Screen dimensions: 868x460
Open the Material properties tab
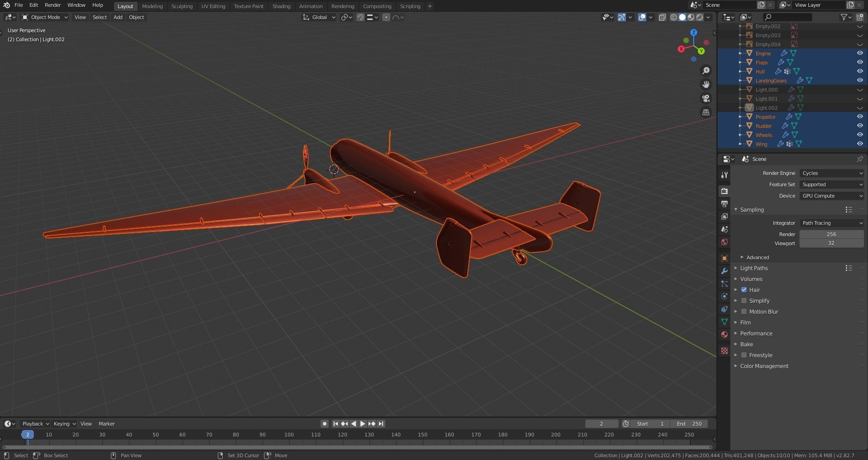point(724,334)
